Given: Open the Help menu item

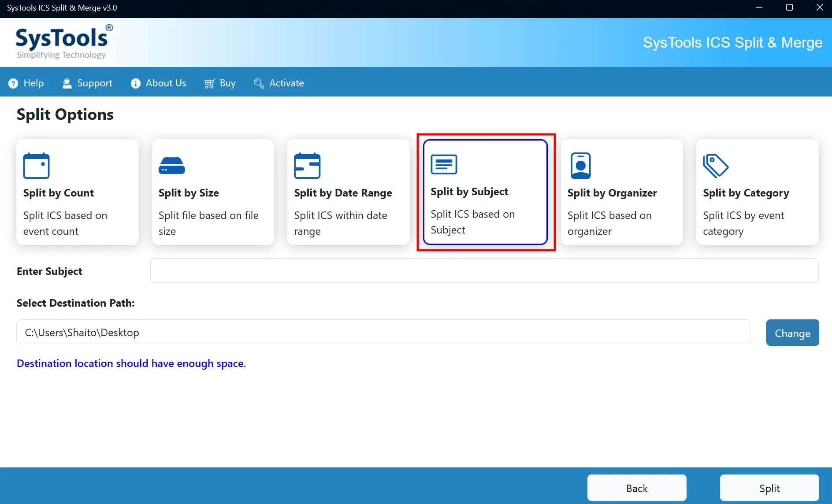Looking at the screenshot, I should [26, 83].
